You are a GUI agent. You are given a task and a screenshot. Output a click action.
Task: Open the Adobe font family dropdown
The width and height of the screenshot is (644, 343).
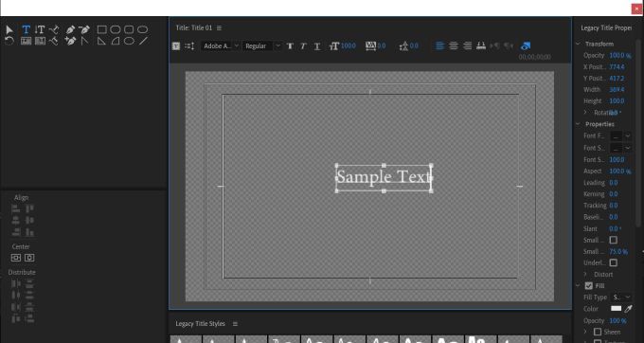pos(220,46)
